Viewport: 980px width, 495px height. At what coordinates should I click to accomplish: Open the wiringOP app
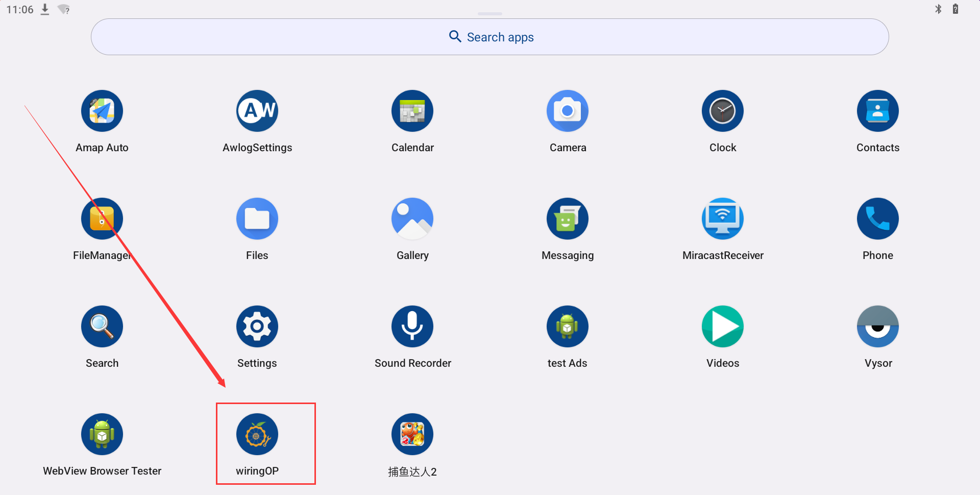coord(257,434)
